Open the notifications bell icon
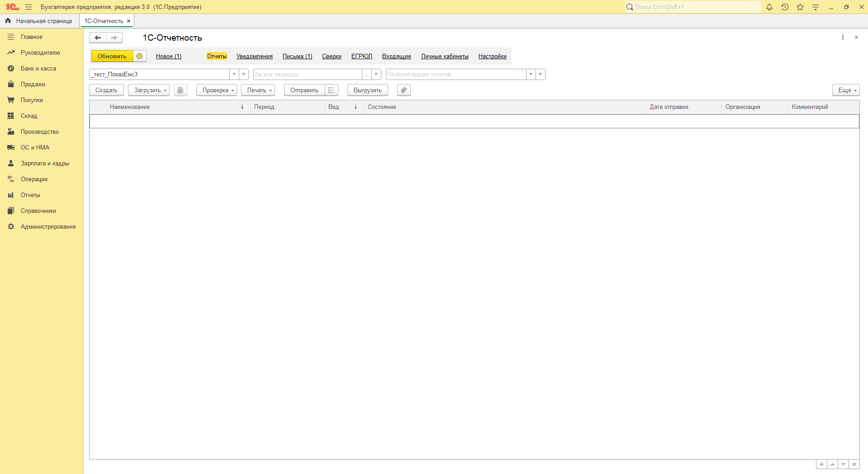Image resolution: width=868 pixels, height=474 pixels. pyautogui.click(x=769, y=7)
